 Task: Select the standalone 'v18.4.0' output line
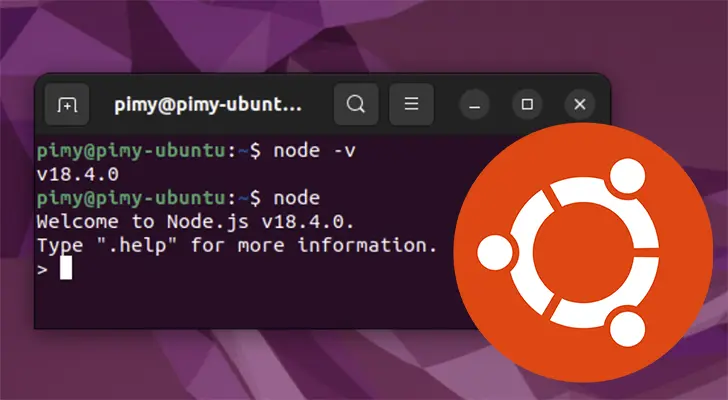78,174
